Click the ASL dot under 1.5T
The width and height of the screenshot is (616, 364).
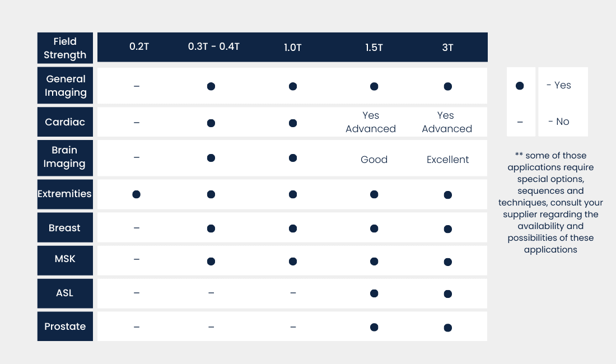pos(374,293)
